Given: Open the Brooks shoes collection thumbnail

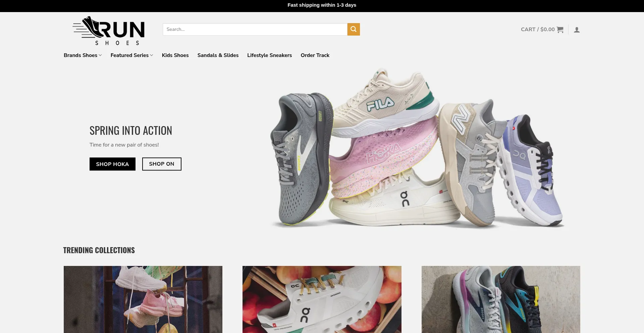Looking at the screenshot, I should click(500, 299).
